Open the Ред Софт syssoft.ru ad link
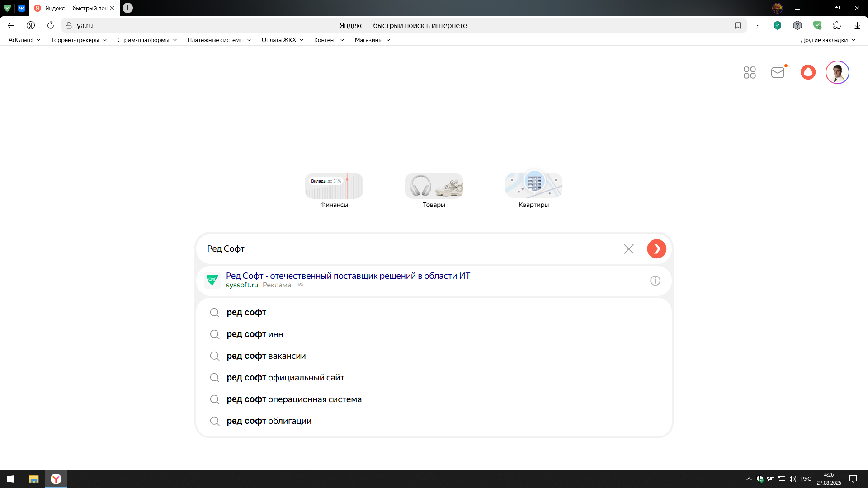The width and height of the screenshot is (868, 488). click(x=348, y=276)
